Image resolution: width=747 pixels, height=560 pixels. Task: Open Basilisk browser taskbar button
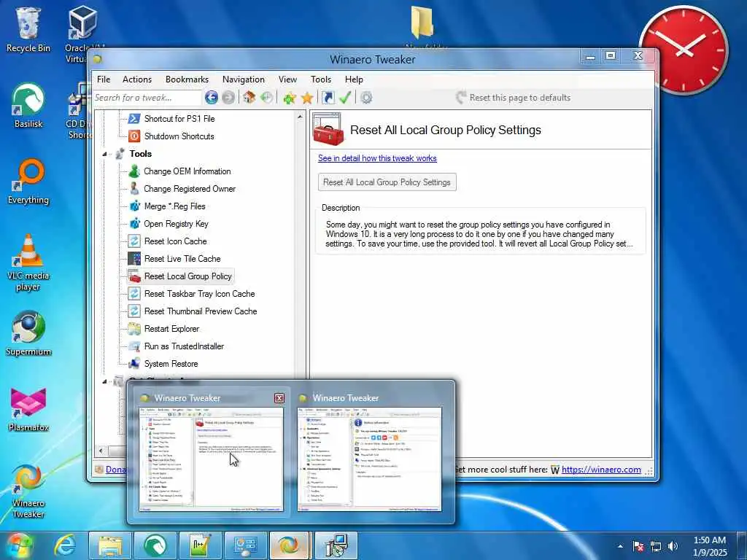click(155, 545)
